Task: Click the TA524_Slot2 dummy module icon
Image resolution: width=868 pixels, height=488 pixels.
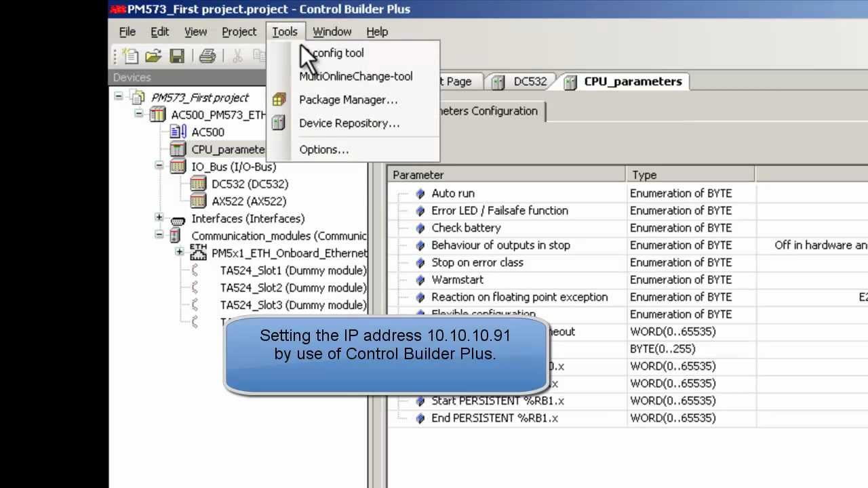Action: tap(195, 287)
